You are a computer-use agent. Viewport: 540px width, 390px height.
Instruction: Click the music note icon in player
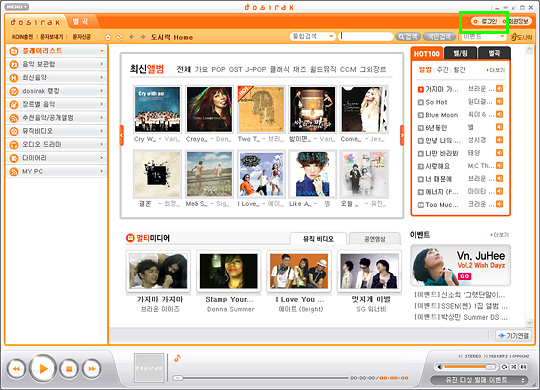(177, 358)
